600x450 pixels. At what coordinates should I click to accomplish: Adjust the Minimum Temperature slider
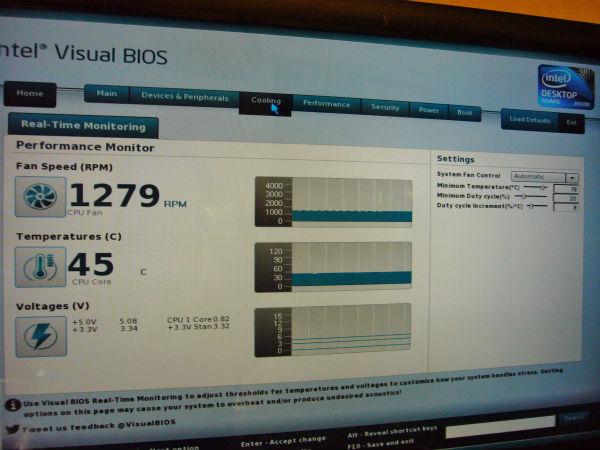coord(535,187)
